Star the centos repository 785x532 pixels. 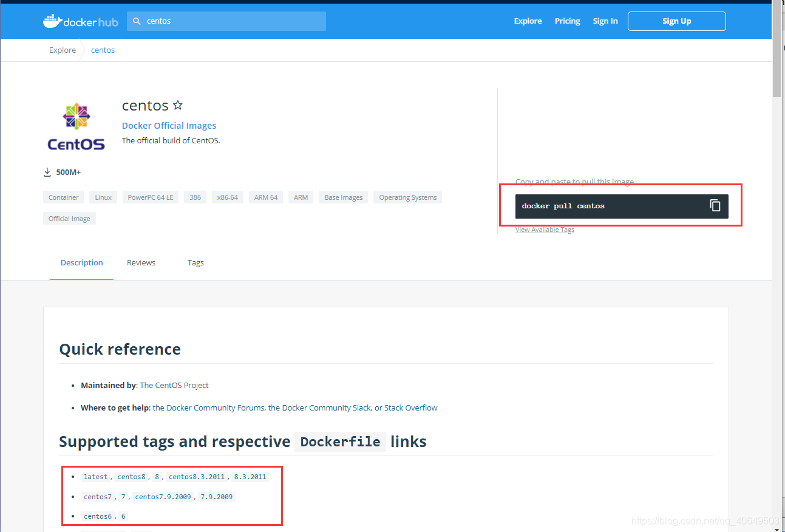(178, 105)
